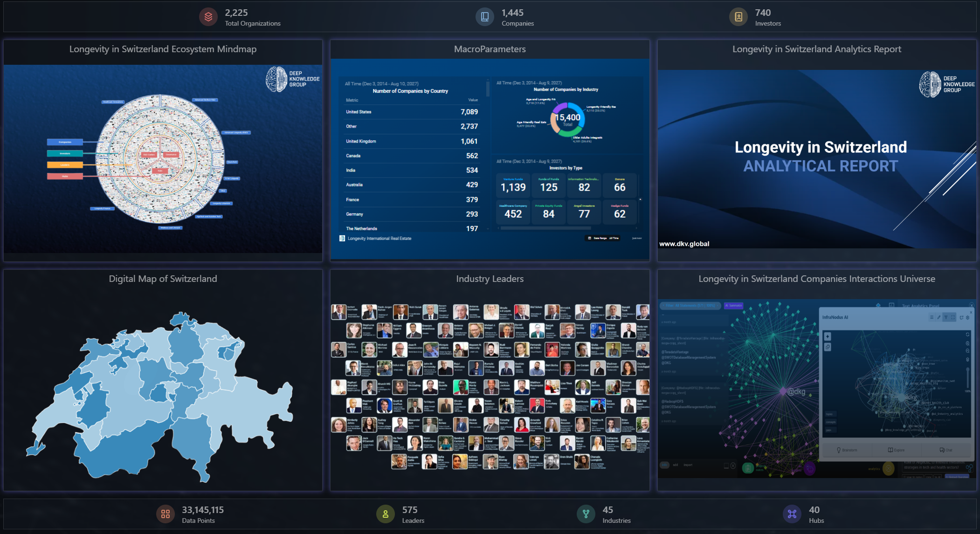
Task: Select the Brainstorm tab in InfraNodus
Action: (847, 450)
